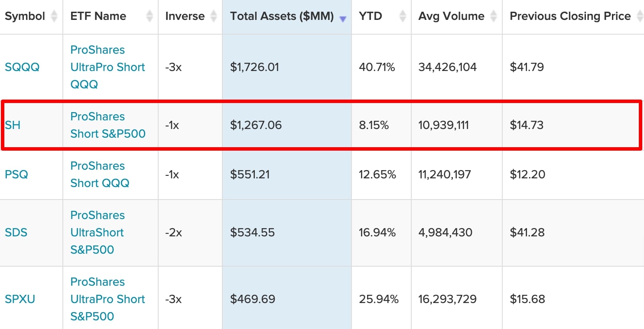Click the Total Assets ($MM) column header

(x=282, y=16)
